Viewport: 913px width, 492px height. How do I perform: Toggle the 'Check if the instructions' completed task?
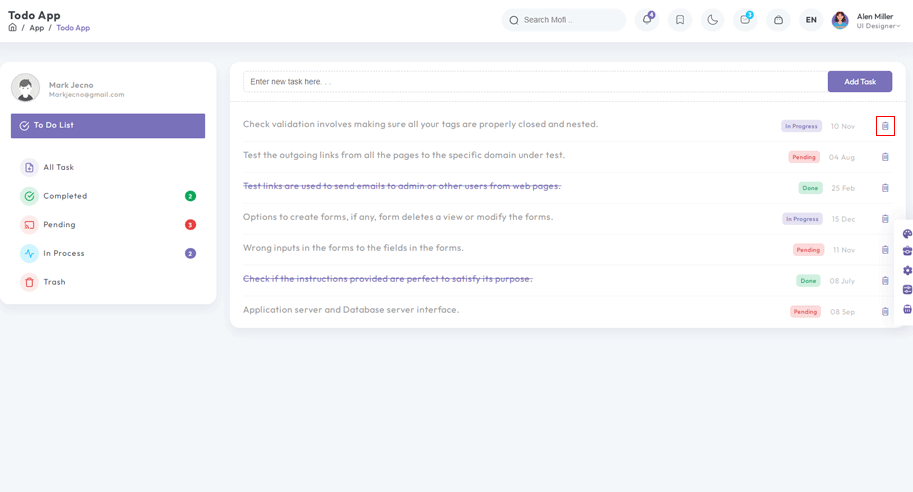(x=387, y=279)
